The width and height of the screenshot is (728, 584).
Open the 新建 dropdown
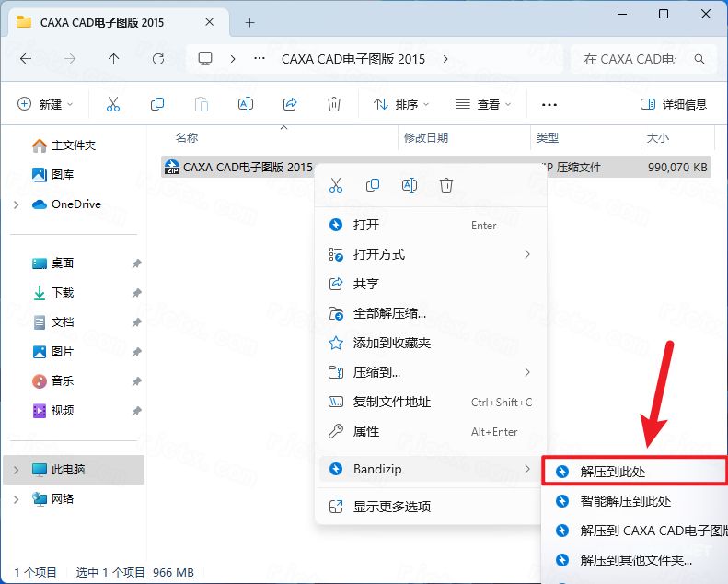pyautogui.click(x=45, y=104)
